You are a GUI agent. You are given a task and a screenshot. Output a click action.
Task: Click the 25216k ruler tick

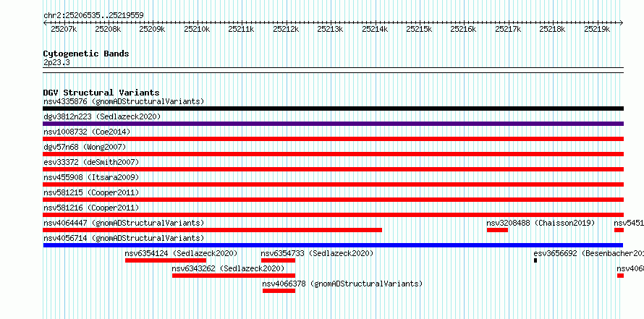point(463,29)
